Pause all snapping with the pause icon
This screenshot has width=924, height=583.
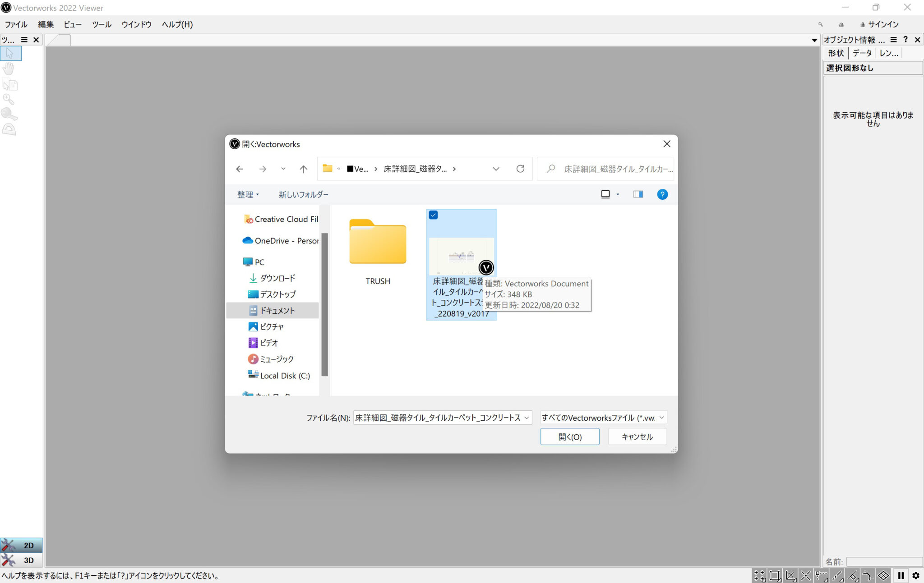tap(901, 576)
